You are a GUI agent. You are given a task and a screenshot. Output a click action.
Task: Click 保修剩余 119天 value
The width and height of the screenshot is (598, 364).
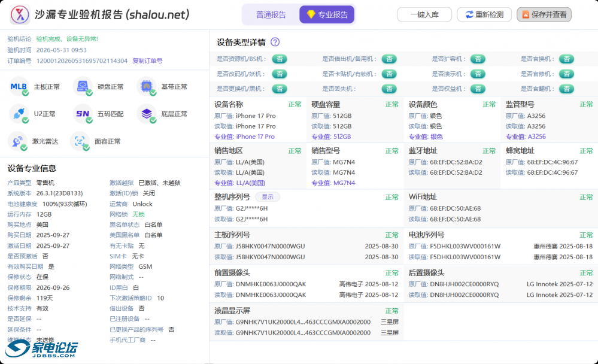tap(45, 298)
